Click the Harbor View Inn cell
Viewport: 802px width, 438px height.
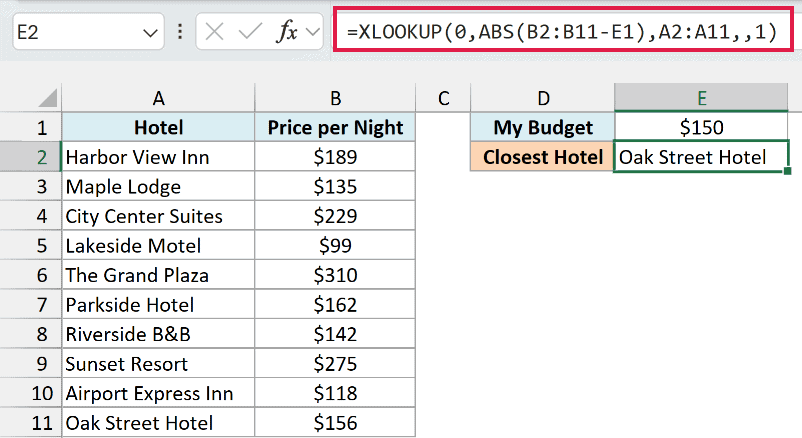pyautogui.click(x=159, y=157)
